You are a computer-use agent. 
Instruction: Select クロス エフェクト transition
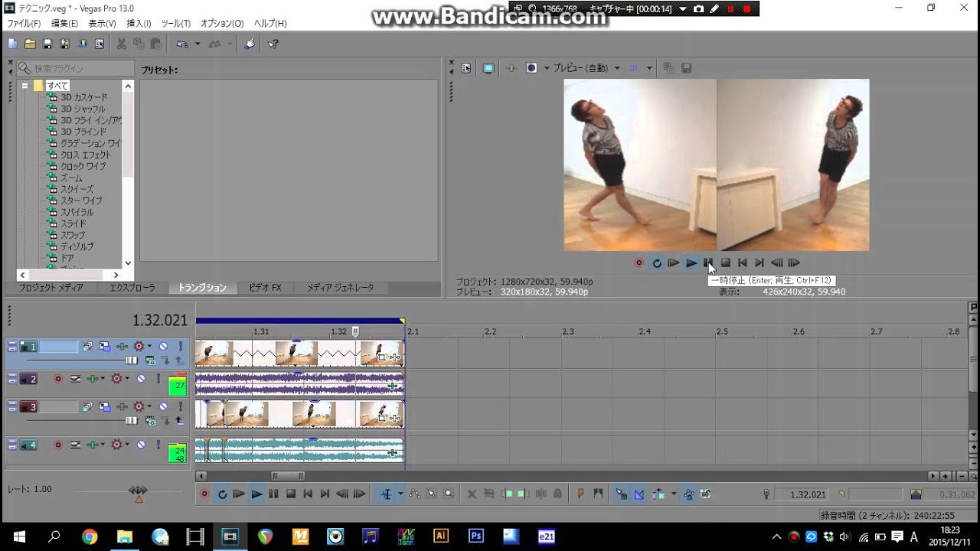[x=85, y=155]
